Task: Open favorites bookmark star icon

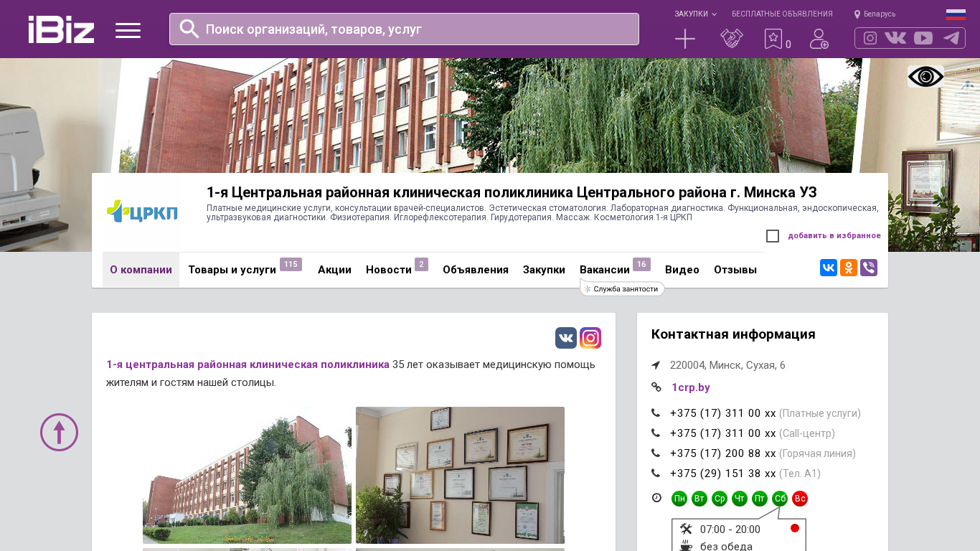Action: 773,39
